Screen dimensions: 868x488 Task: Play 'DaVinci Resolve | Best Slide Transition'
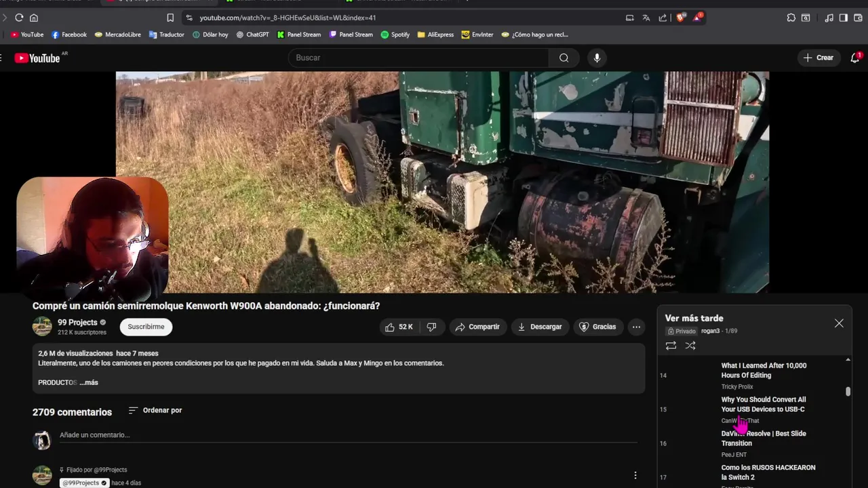[764, 438]
